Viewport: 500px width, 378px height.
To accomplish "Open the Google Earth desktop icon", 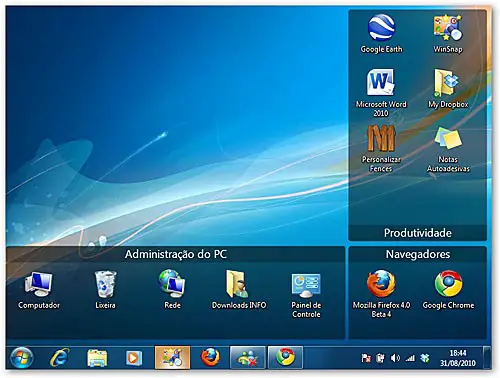I will 381,33.
